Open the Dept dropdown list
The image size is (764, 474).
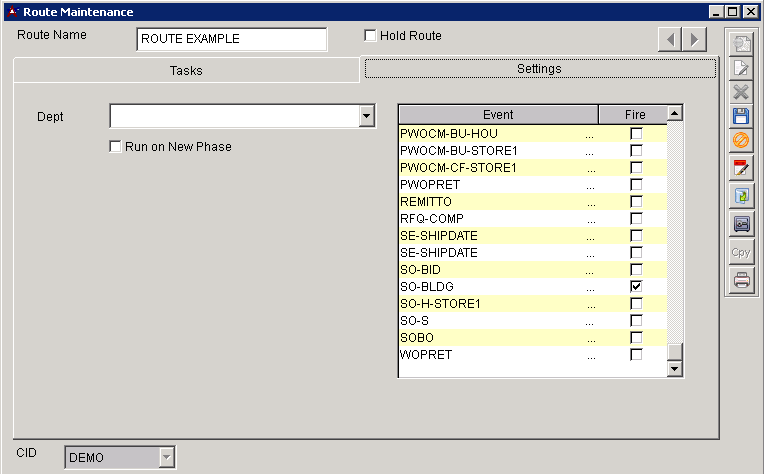pos(366,117)
